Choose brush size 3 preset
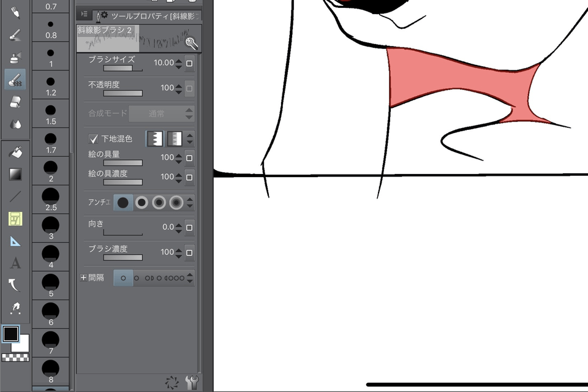 [x=51, y=228]
